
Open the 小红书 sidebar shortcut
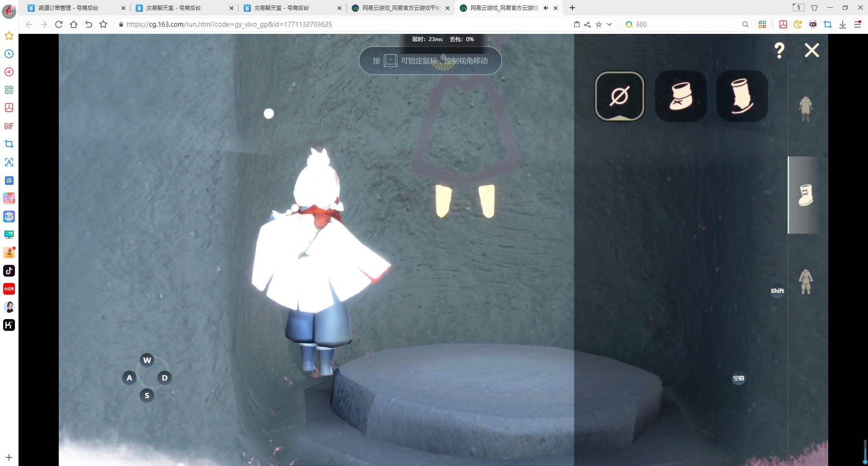coord(9,289)
